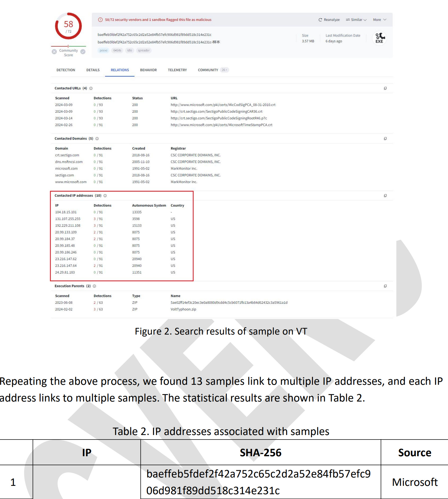Open the MicrosoftTimeStampPCA.crt URL
Viewport: 448px width, 499px height.
[x=222, y=125]
